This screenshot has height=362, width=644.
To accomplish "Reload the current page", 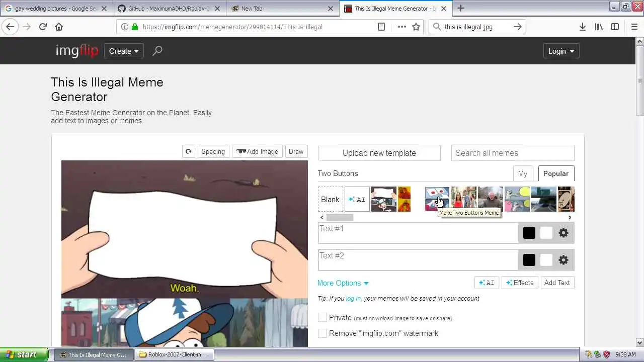I will pos(43,27).
